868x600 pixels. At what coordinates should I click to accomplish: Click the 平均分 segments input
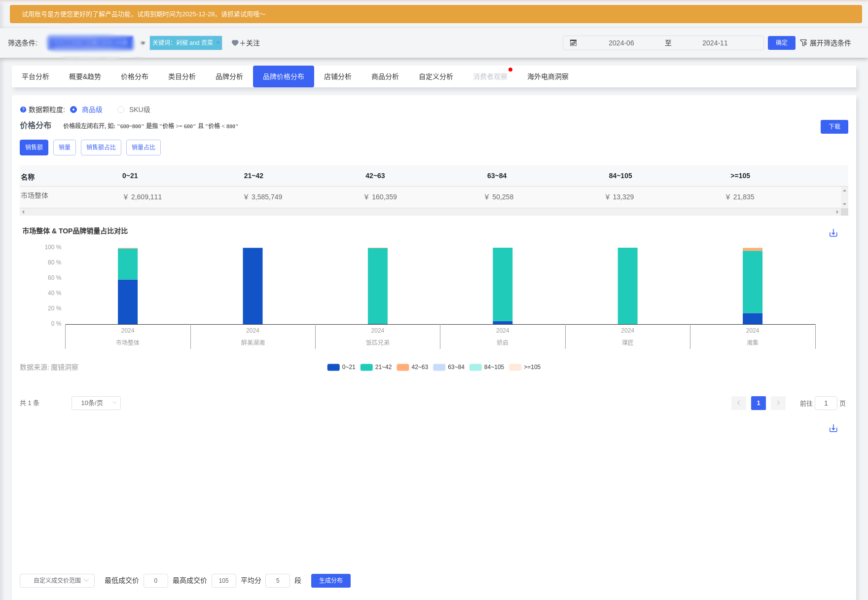click(278, 581)
